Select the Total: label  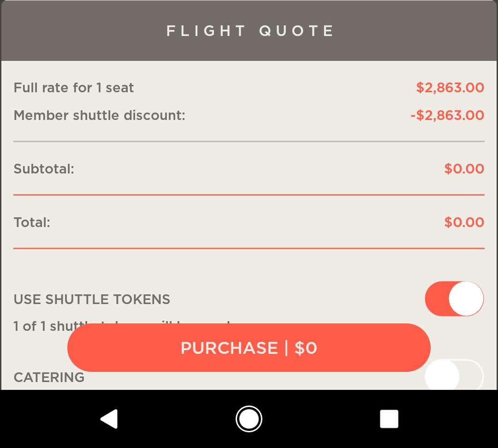pos(32,222)
